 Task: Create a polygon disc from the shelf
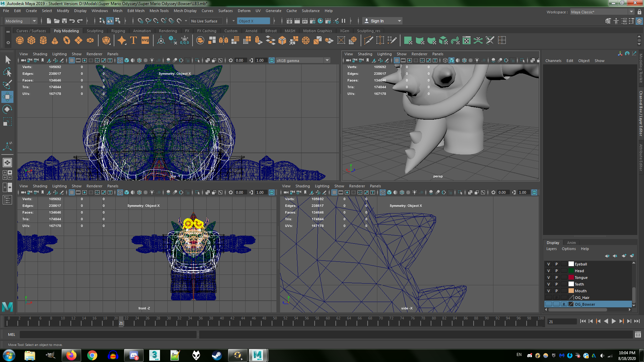pyautogui.click(x=90, y=41)
